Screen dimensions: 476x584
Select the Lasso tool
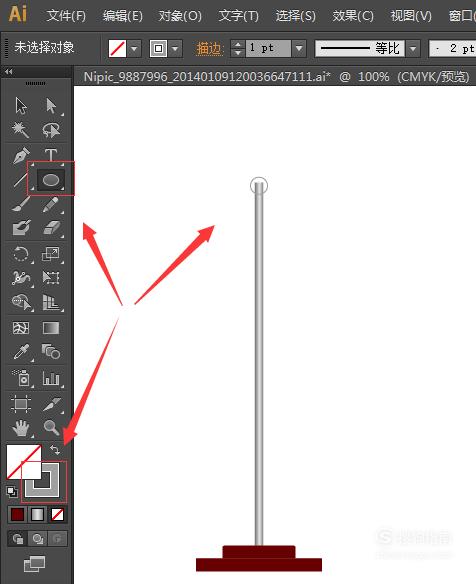[51, 130]
